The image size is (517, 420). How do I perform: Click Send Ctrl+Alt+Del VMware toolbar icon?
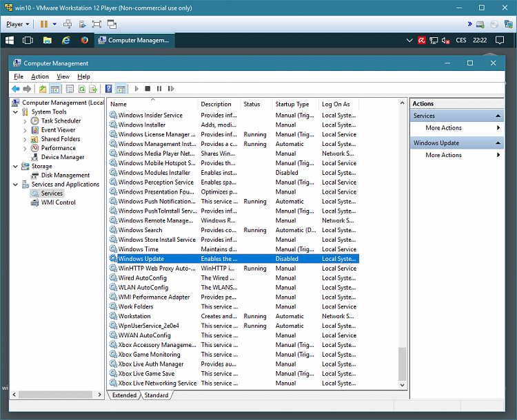click(x=68, y=24)
